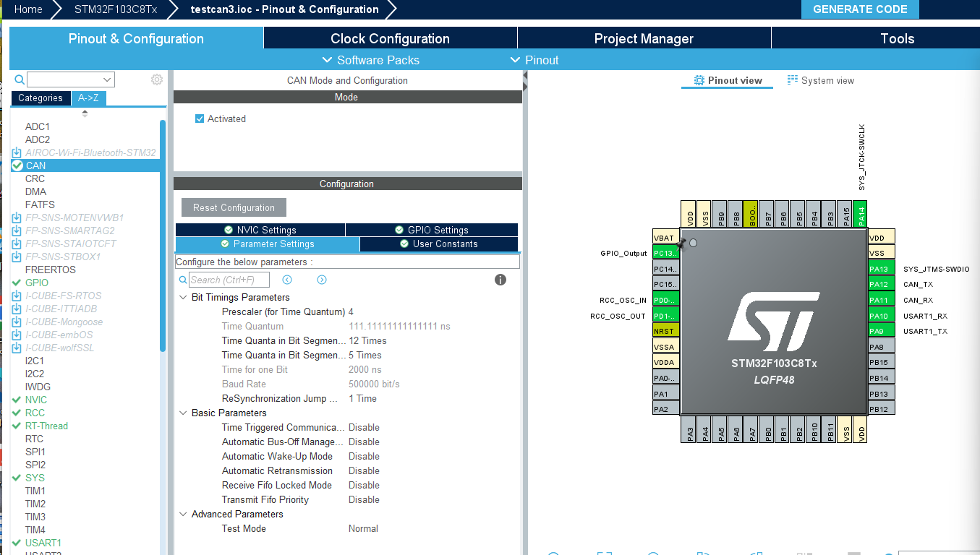
Task: Select I2C1 in peripheral list
Action: [35, 361]
